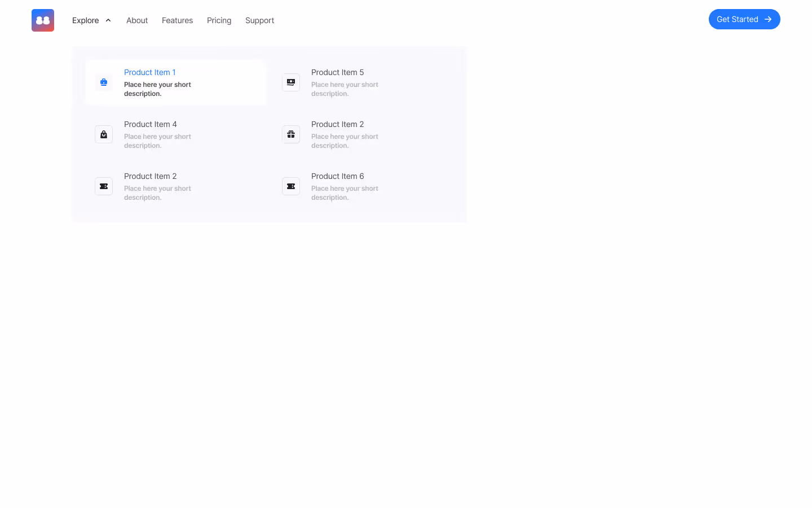
Task: Collapse the Explore menu using its chevron
Action: point(108,20)
